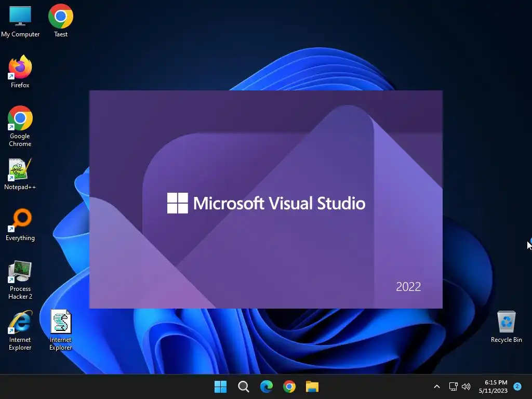The height and width of the screenshot is (399, 532).
Task: Select the Recycle Bin icon
Action: pos(506,327)
